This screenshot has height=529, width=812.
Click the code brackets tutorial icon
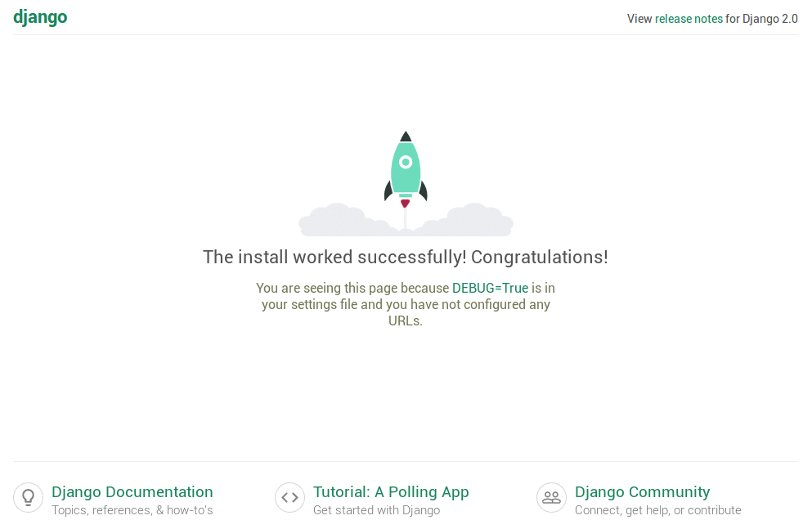pyautogui.click(x=289, y=497)
